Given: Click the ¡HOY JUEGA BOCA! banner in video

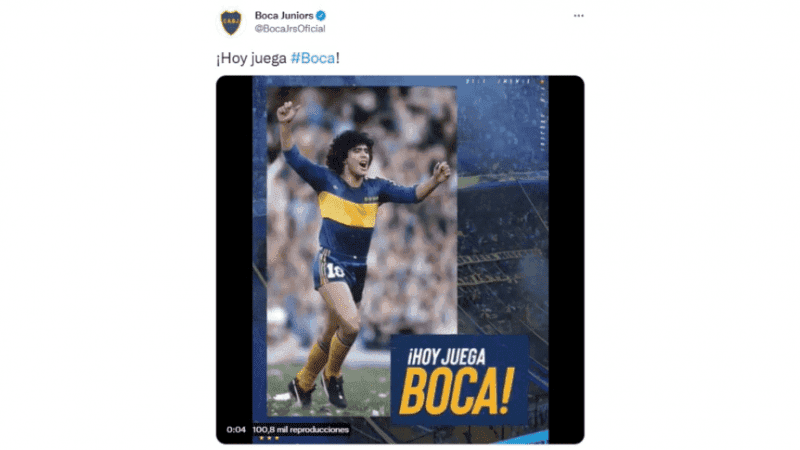Looking at the screenshot, I should [459, 380].
